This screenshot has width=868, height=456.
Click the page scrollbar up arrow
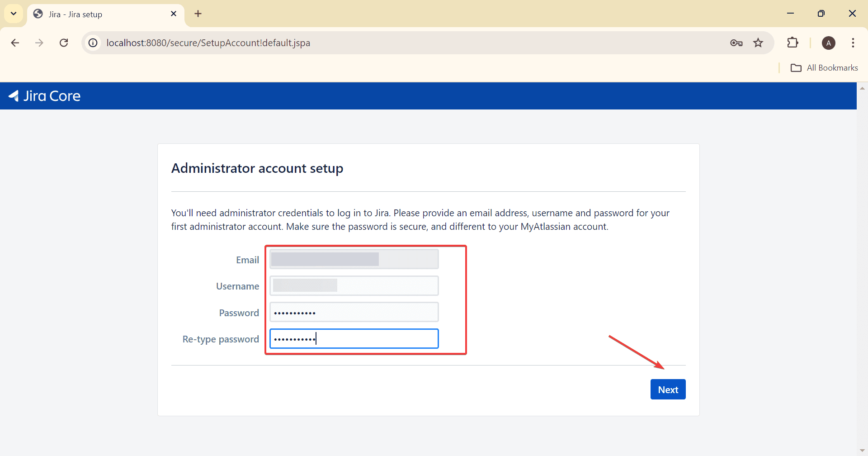[862, 88]
